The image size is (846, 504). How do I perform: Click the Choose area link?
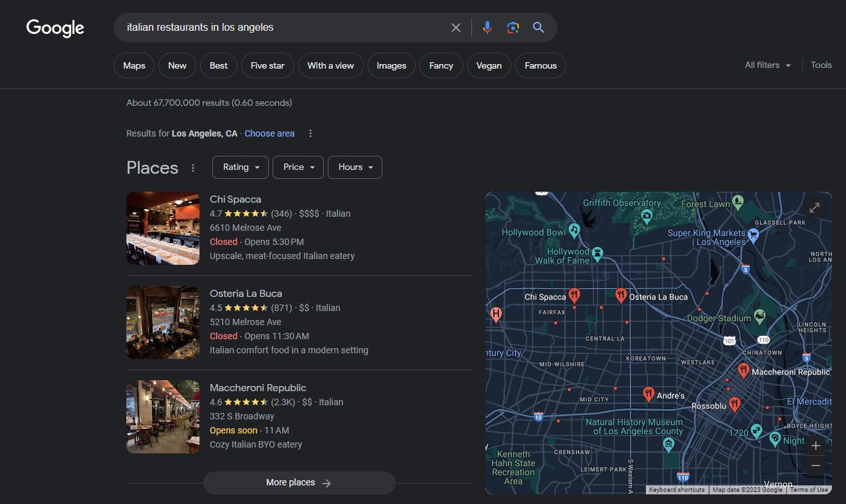pos(269,133)
